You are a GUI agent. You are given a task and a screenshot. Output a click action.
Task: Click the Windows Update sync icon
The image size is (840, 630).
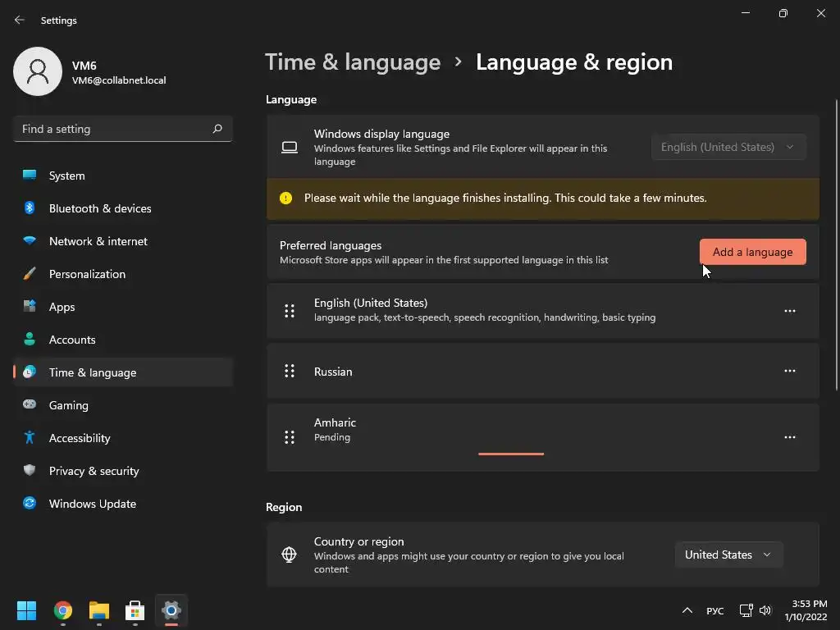click(30, 503)
